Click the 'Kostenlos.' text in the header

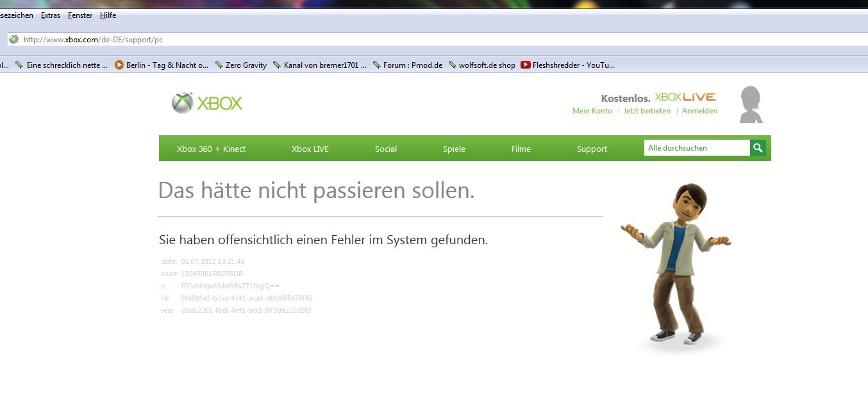[x=626, y=98]
